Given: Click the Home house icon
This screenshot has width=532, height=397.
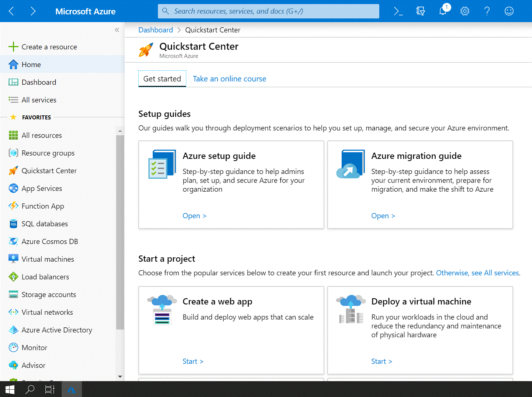Looking at the screenshot, I should pos(13,65).
